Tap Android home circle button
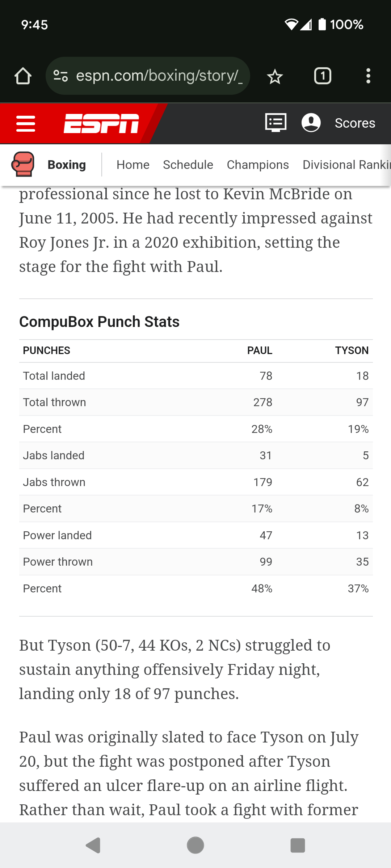 (195, 845)
